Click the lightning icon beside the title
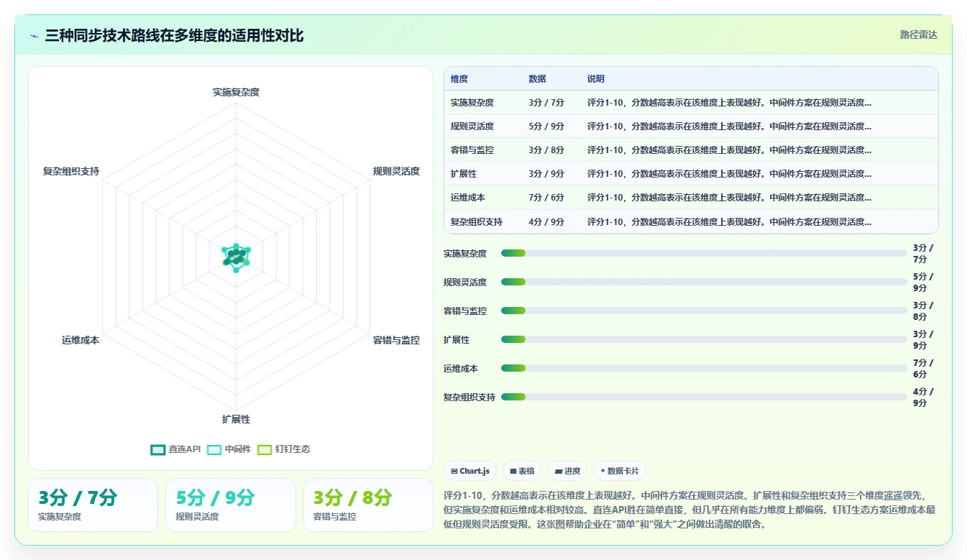The width and height of the screenshot is (967, 560). 34,35
